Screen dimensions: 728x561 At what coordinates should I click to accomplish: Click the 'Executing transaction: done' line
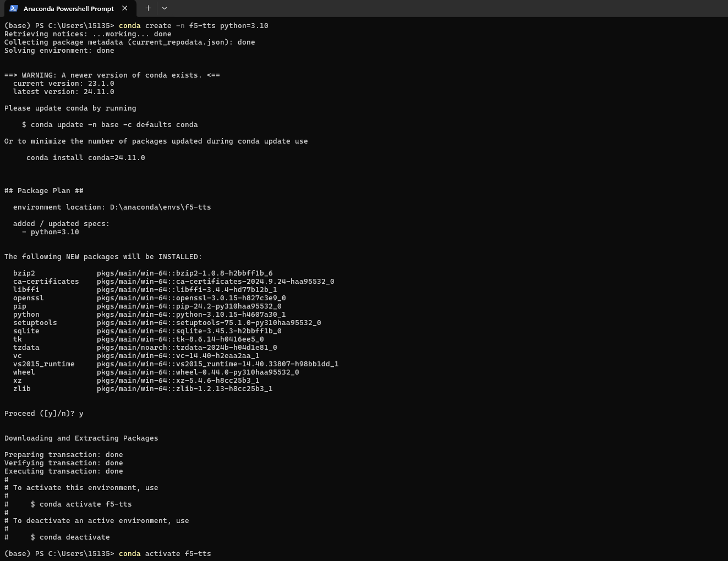[x=64, y=471]
